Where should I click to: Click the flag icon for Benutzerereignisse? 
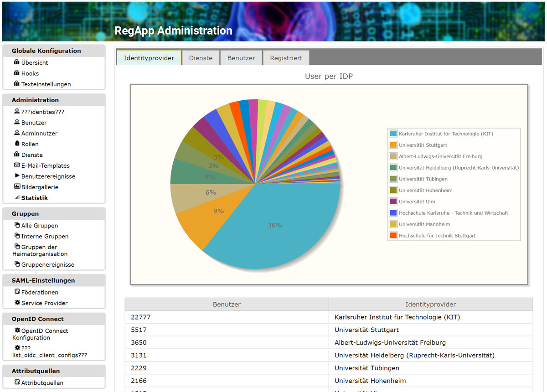coord(17,176)
